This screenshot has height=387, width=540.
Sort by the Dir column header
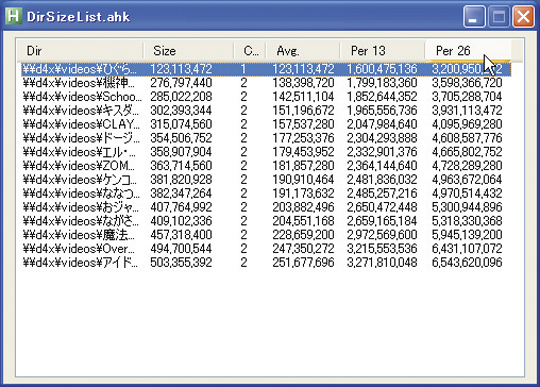click(x=80, y=51)
